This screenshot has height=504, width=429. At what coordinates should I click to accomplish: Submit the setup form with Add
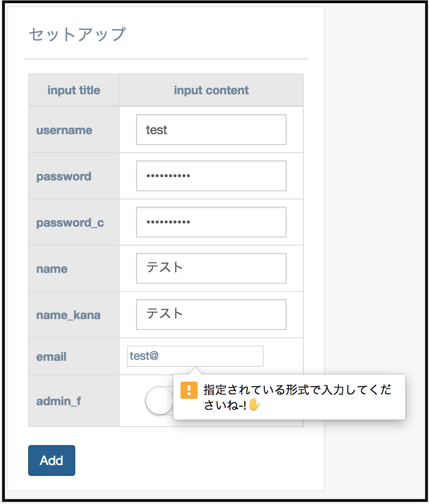tap(51, 460)
